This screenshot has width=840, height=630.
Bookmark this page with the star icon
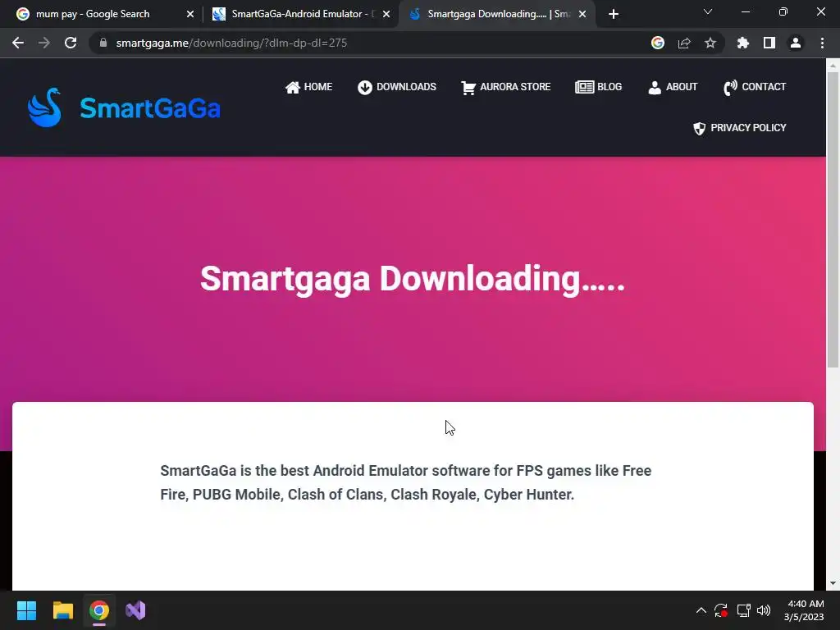pyautogui.click(x=710, y=43)
